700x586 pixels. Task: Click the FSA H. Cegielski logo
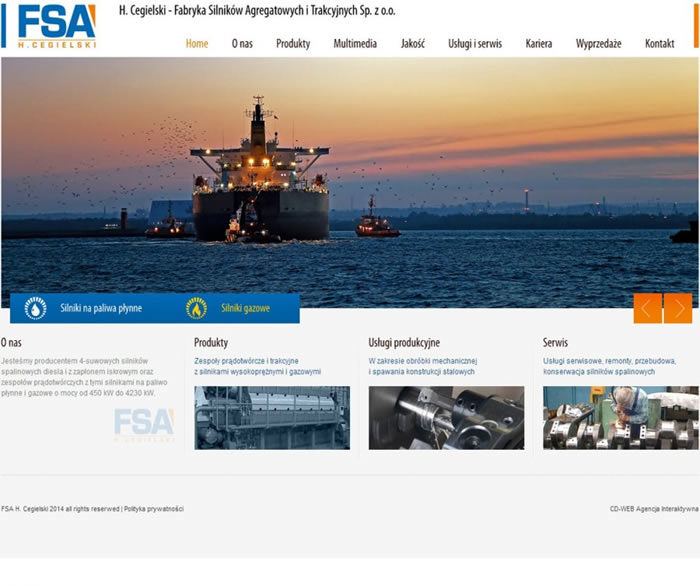coord(57,26)
